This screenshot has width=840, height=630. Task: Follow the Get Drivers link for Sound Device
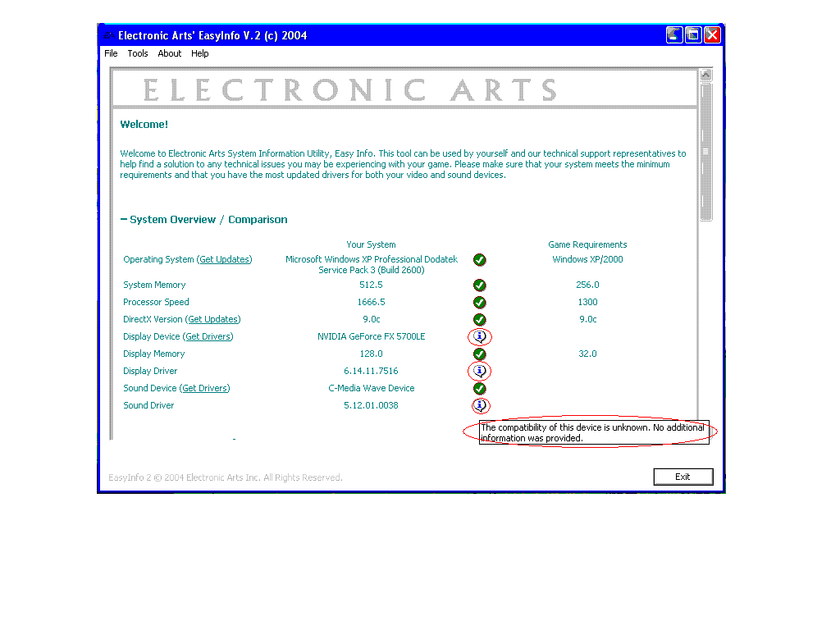(205, 389)
